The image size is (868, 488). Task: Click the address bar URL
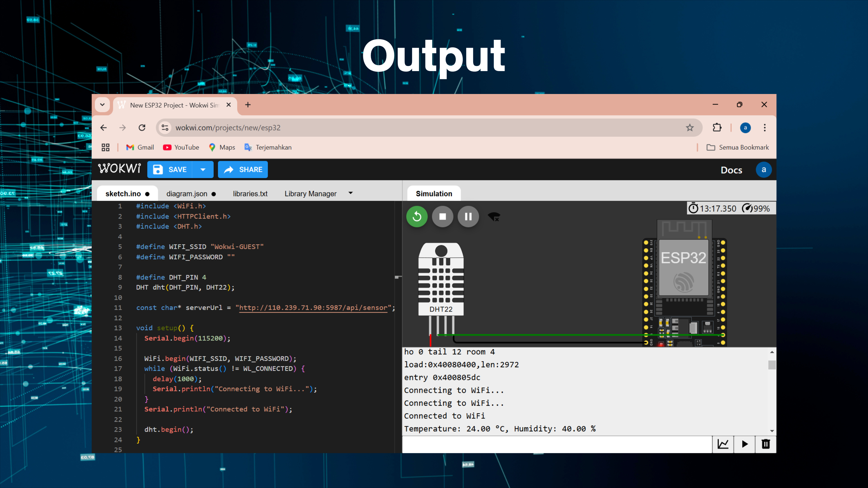point(228,128)
